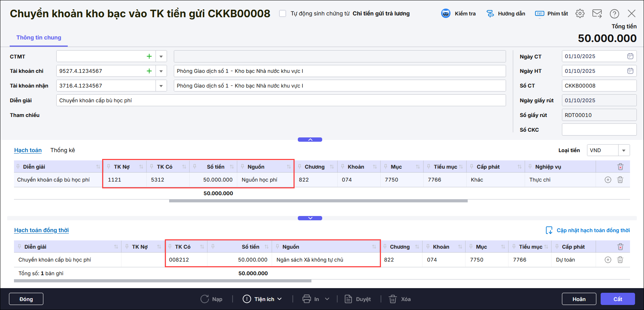This screenshot has height=310, width=644.
Task: Open the Ngày HT calendar picker
Action: point(630,71)
